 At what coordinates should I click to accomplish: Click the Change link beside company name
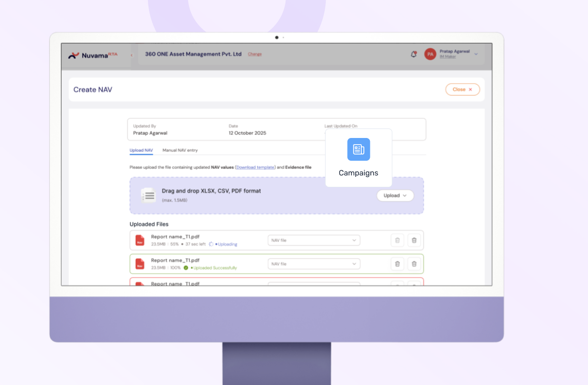(x=255, y=54)
